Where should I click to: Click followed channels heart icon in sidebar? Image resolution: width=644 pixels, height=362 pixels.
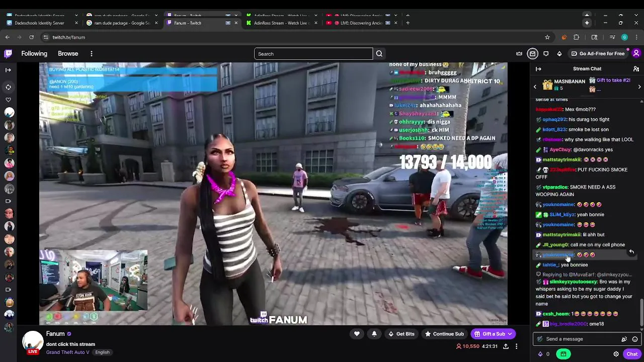point(8,100)
